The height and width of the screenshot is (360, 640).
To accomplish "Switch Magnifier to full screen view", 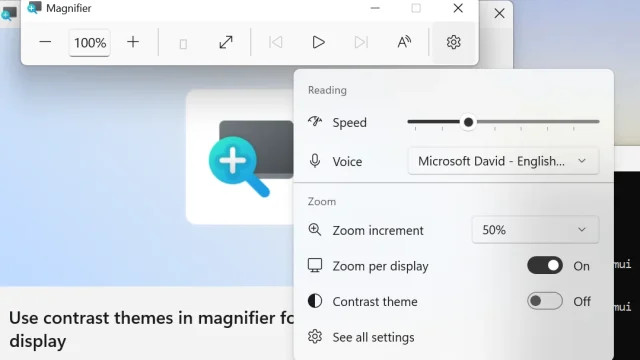I will click(x=226, y=42).
